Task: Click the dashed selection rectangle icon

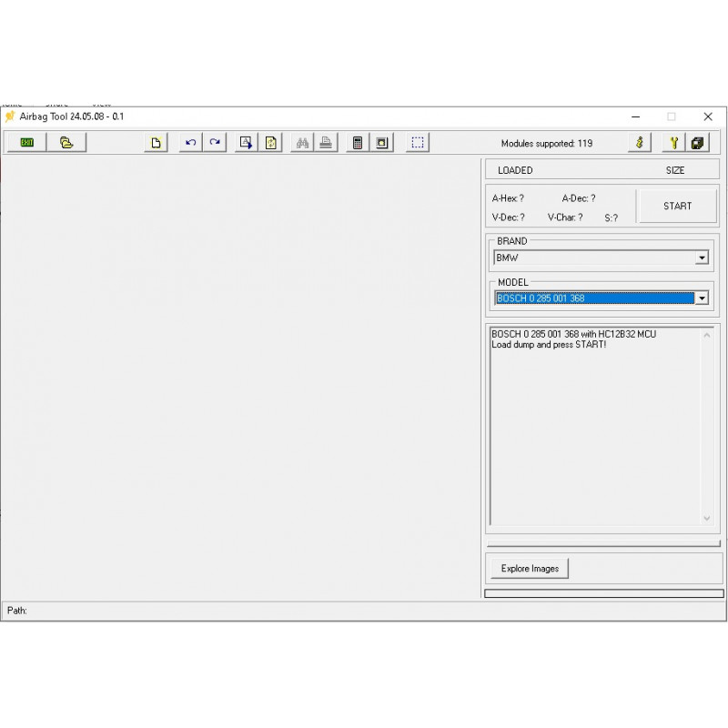Action: pos(417,142)
